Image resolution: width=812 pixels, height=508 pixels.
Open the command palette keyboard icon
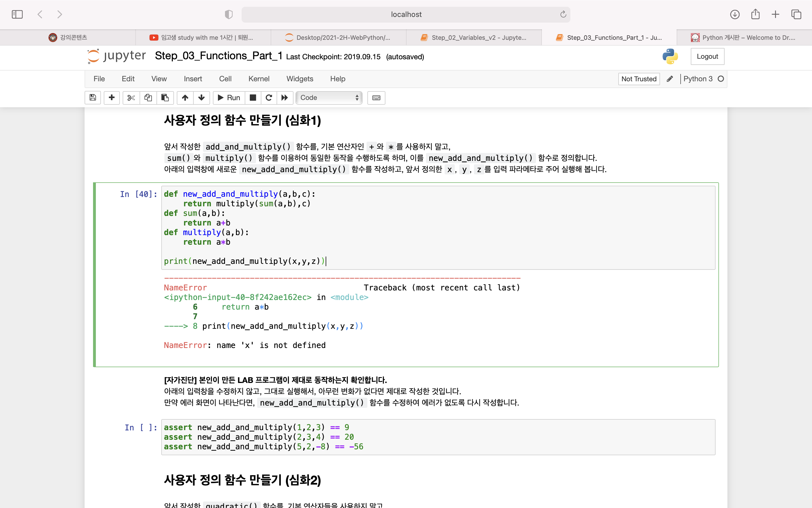pyautogui.click(x=376, y=97)
